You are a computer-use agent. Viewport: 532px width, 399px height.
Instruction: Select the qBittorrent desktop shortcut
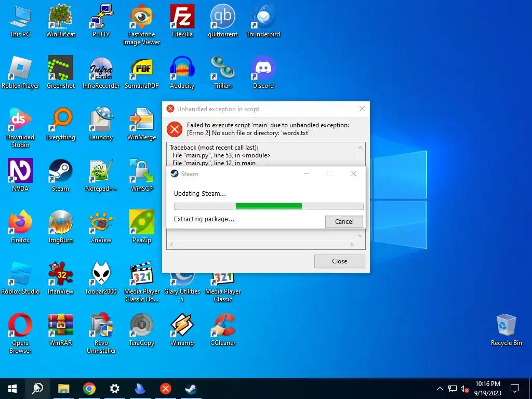222,21
